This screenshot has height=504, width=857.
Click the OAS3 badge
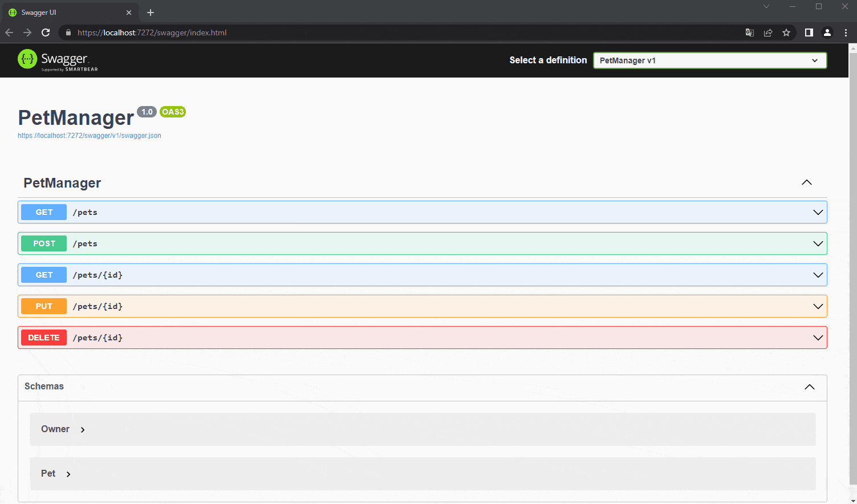pos(173,112)
